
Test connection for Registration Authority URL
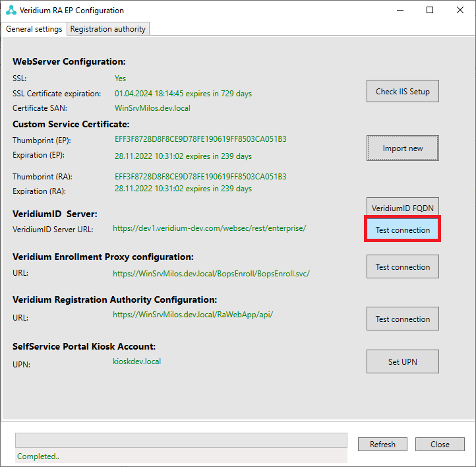point(402,319)
